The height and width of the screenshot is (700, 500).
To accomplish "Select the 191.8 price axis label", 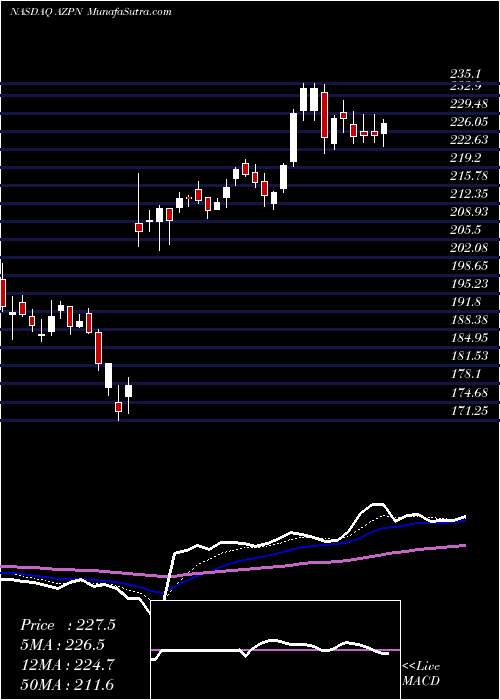I will click(465, 302).
